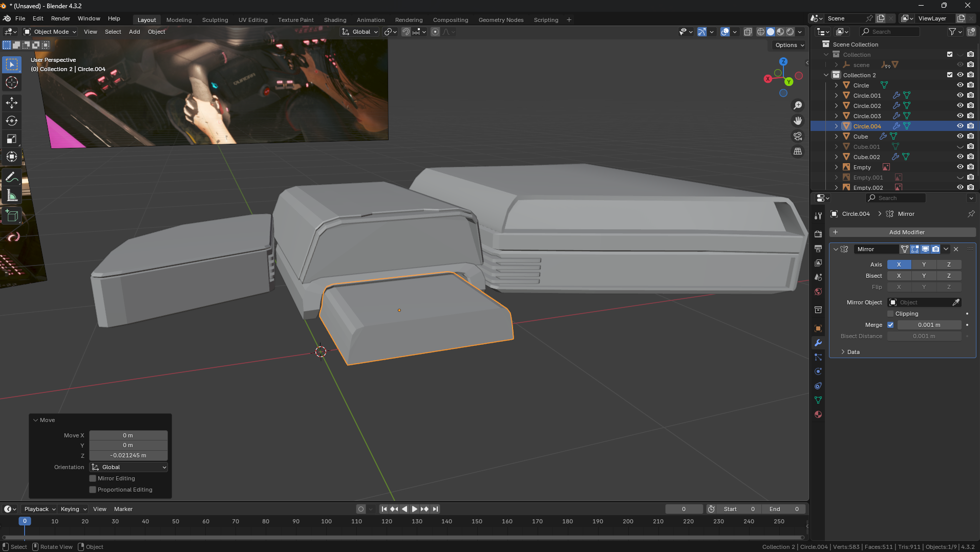Select the Measure tool
Image resolution: width=980 pixels, height=552 pixels.
click(12, 196)
